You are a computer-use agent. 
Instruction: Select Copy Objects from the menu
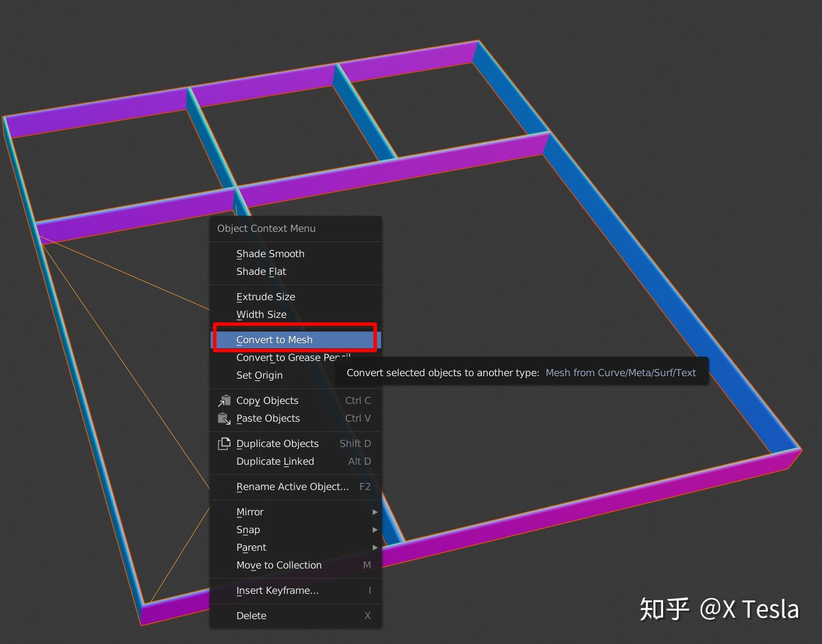click(267, 400)
